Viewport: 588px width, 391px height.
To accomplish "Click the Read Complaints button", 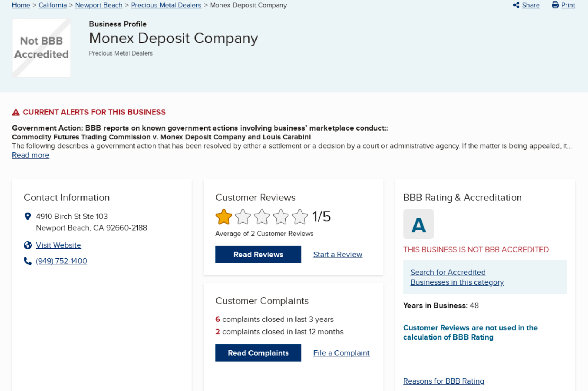I will pos(258,353).
